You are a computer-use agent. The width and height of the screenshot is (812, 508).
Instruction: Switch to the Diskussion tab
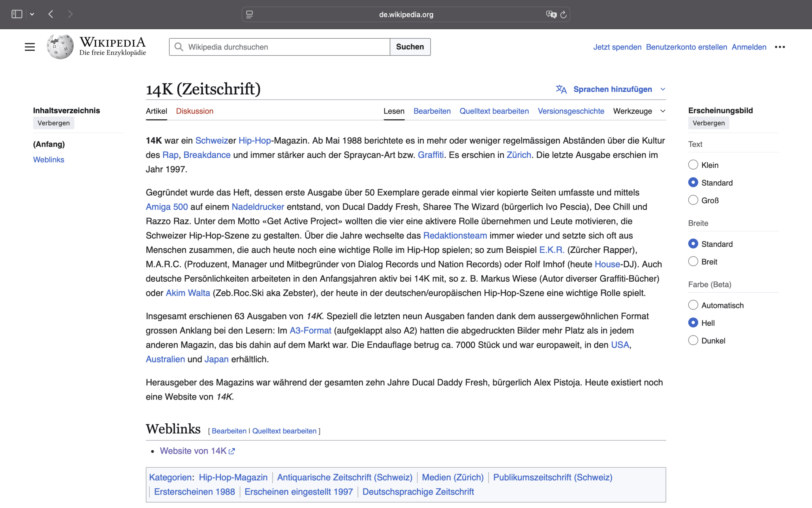[195, 111]
